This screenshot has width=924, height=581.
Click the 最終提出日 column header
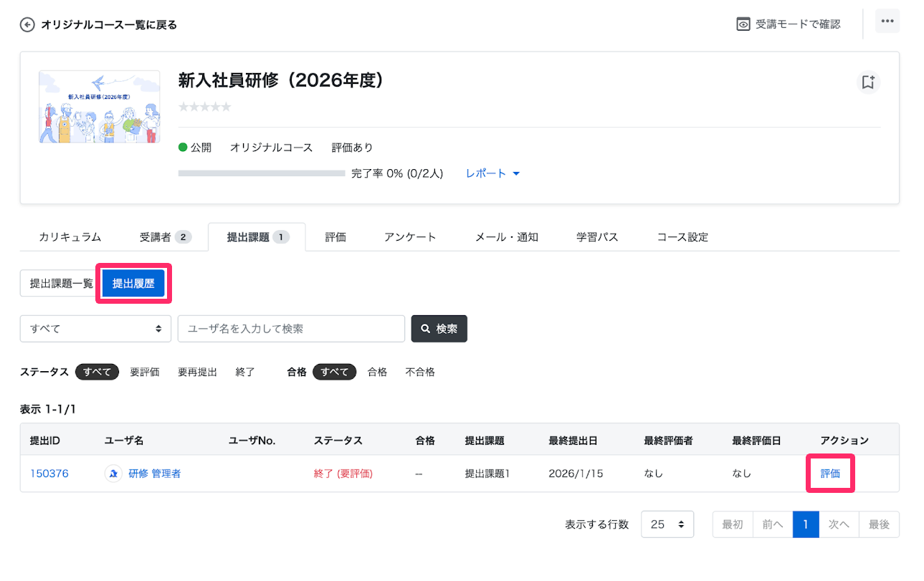pyautogui.click(x=573, y=440)
